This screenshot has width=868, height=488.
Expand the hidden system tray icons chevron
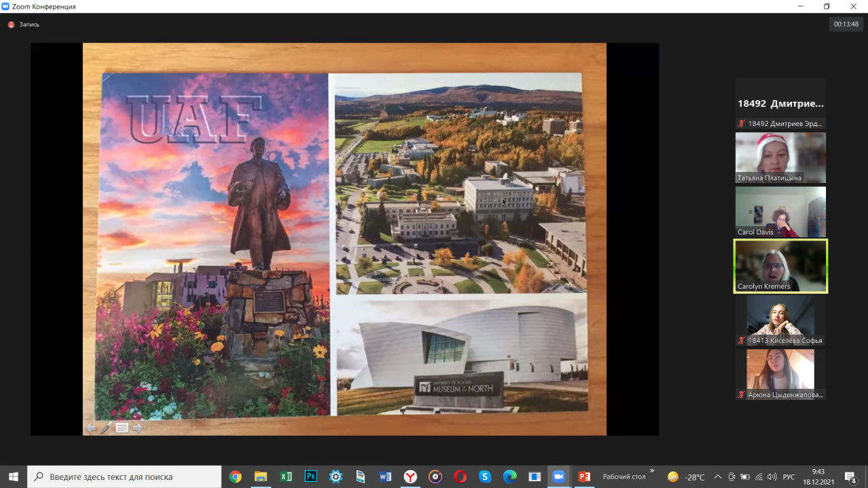717,476
